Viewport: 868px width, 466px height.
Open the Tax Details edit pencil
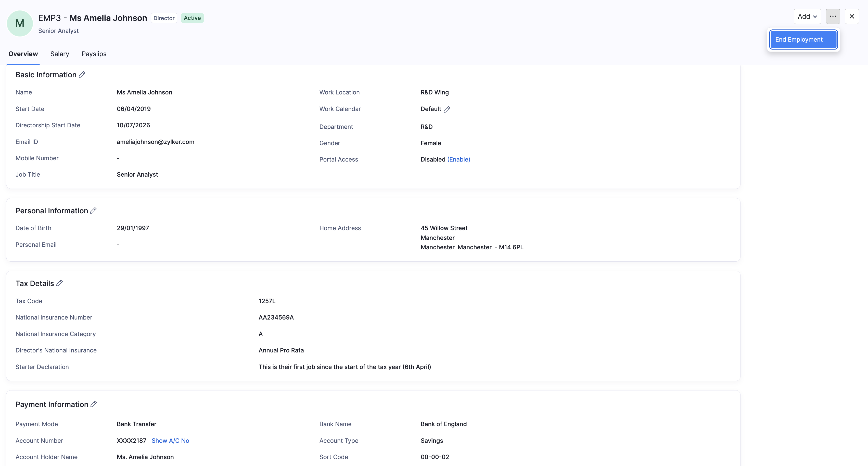60,283
